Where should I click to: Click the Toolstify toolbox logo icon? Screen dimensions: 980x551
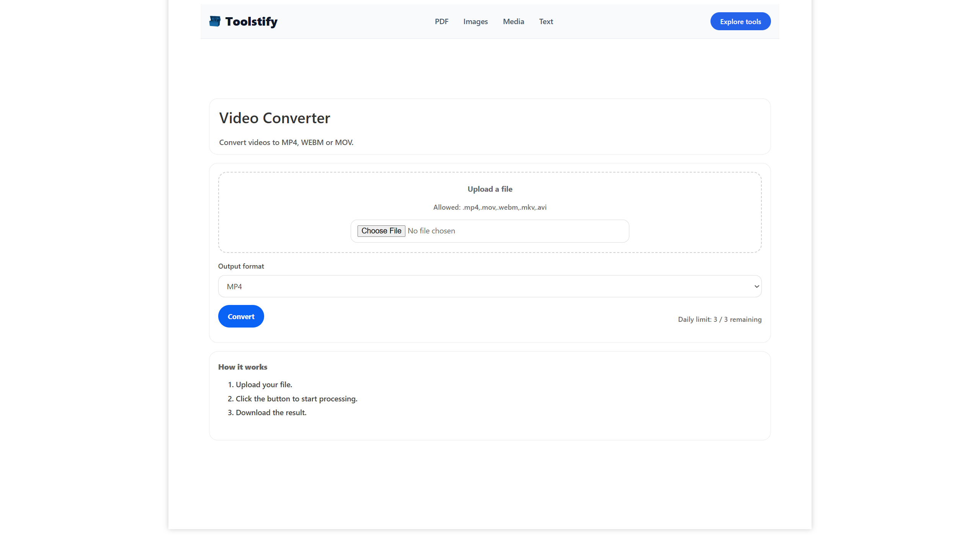point(215,21)
